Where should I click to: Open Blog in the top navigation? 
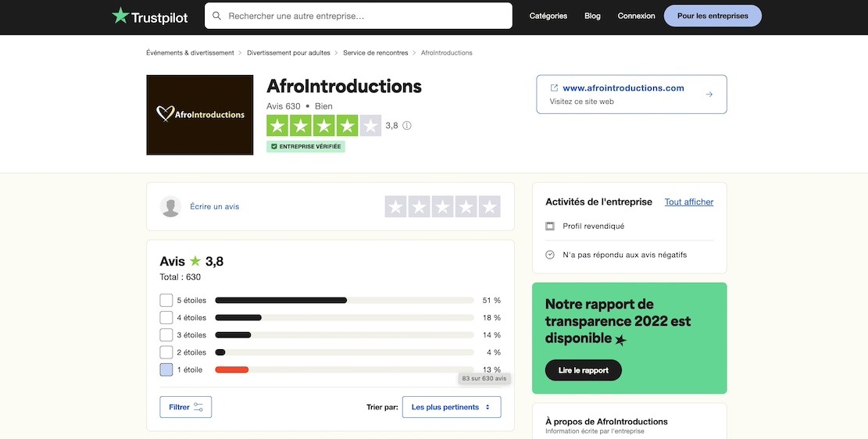(x=592, y=16)
